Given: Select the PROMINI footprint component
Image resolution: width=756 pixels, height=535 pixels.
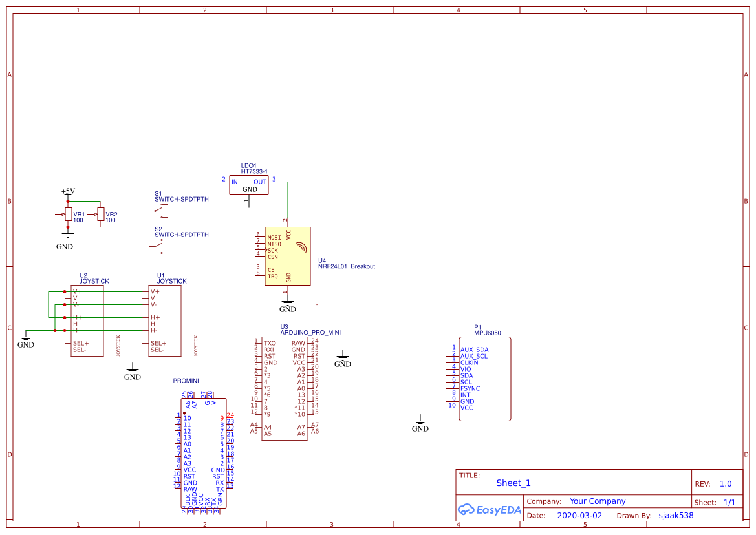Looking at the screenshot, I should pyautogui.click(x=204, y=452).
